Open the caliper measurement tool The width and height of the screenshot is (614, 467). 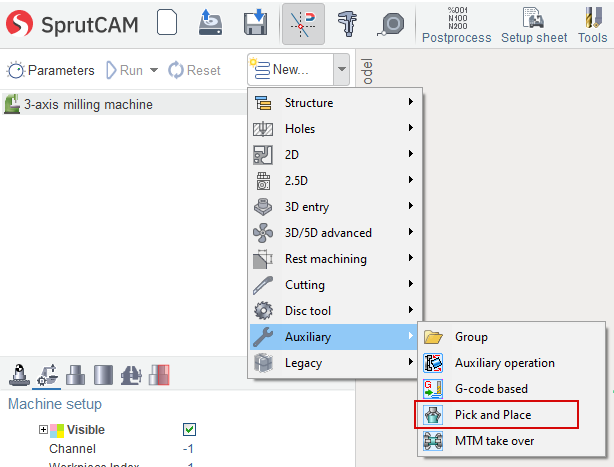(347, 23)
